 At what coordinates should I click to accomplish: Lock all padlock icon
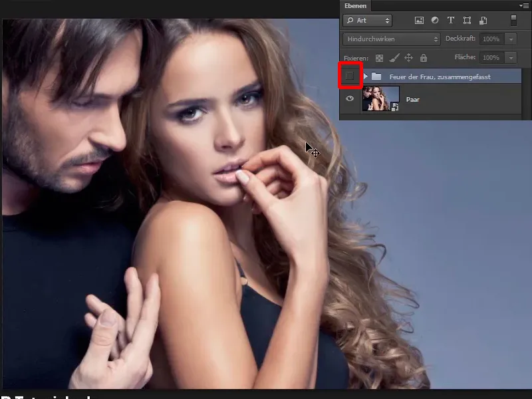[x=424, y=58]
